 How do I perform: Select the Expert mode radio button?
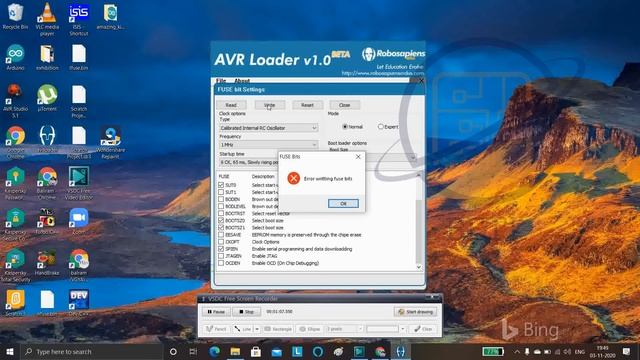[381, 127]
